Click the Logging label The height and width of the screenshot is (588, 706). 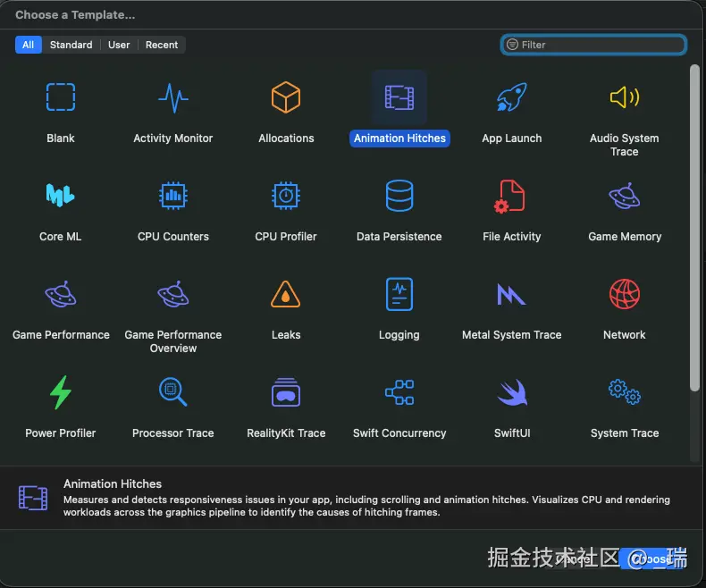coord(399,335)
